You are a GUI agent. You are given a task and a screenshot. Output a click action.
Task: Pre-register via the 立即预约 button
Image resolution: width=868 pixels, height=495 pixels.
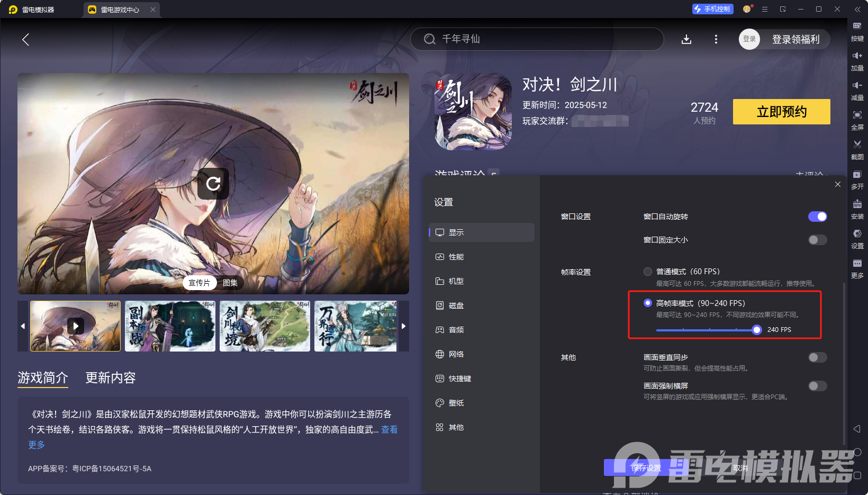781,112
